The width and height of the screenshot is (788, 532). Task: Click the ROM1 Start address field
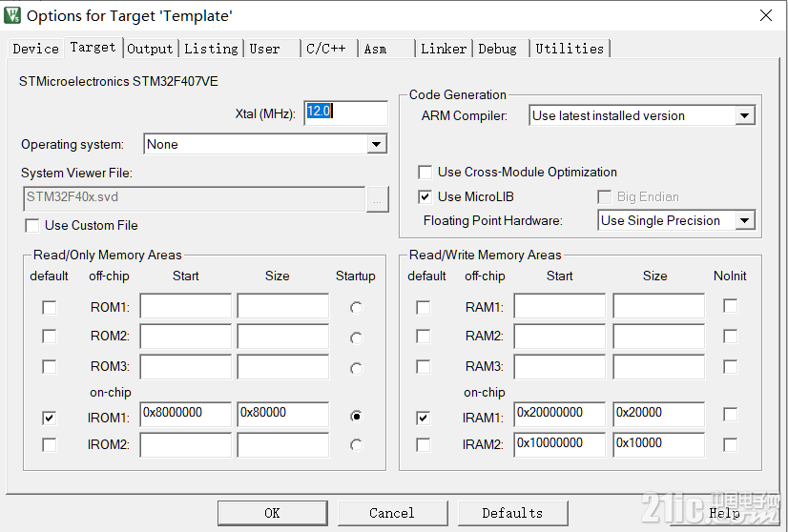(x=185, y=306)
